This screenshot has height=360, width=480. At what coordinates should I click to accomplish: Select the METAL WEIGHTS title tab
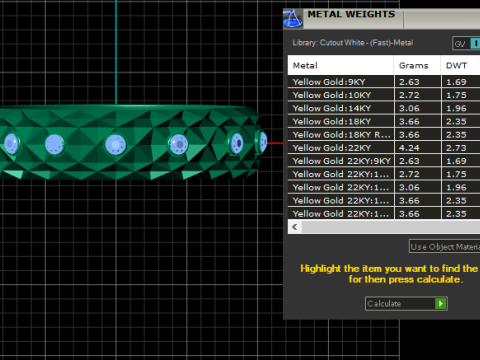point(351,15)
